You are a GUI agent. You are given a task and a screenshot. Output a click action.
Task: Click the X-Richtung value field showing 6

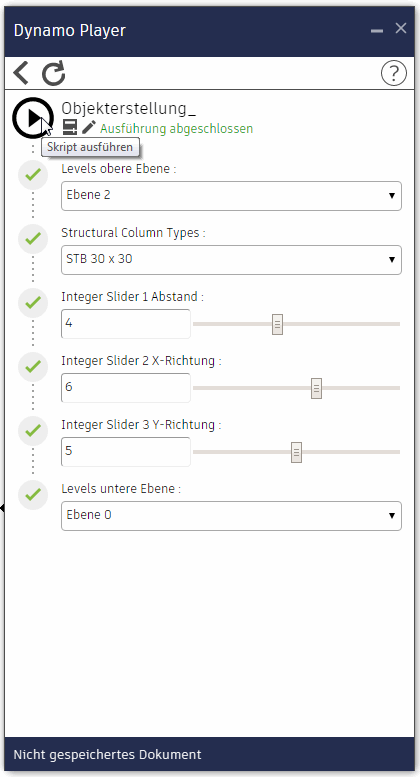pos(126,388)
